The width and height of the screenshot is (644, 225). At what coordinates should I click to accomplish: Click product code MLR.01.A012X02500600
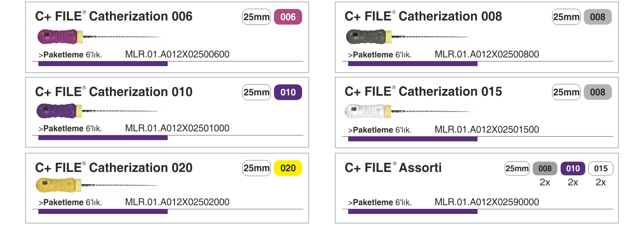pyautogui.click(x=177, y=54)
